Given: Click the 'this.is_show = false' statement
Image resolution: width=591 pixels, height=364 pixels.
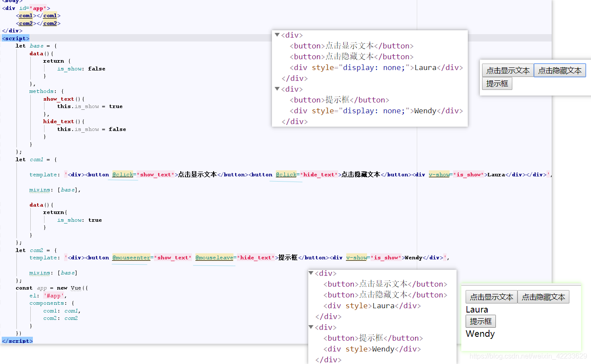Looking at the screenshot, I should [92, 129].
